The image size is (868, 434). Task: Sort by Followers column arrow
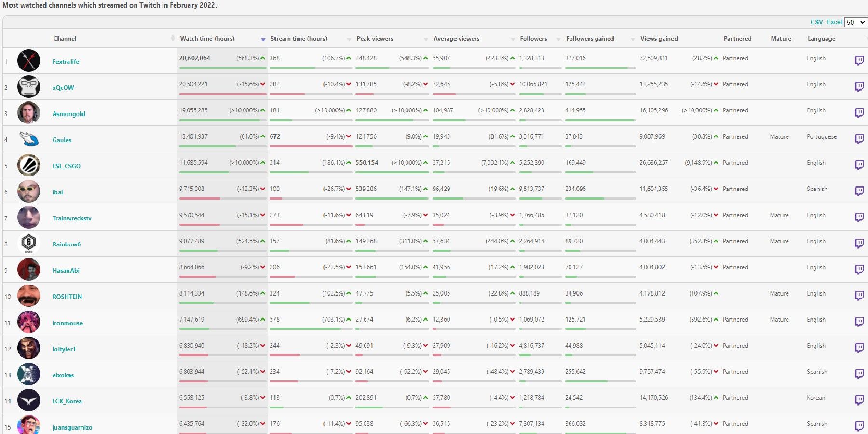[x=559, y=39]
